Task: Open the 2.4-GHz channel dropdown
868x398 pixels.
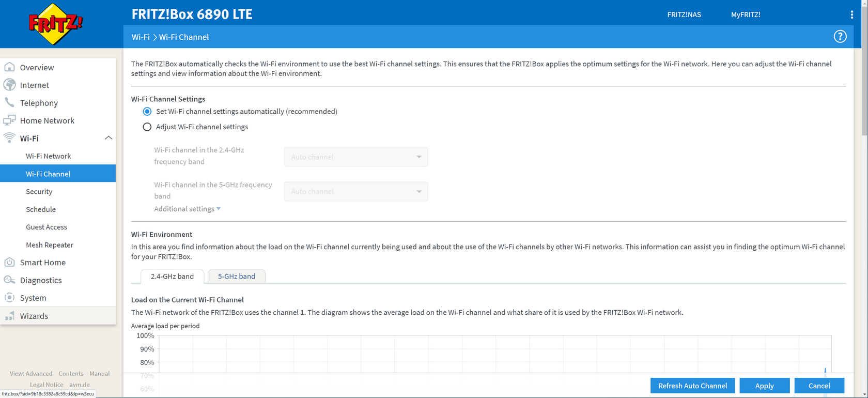Action: (356, 157)
